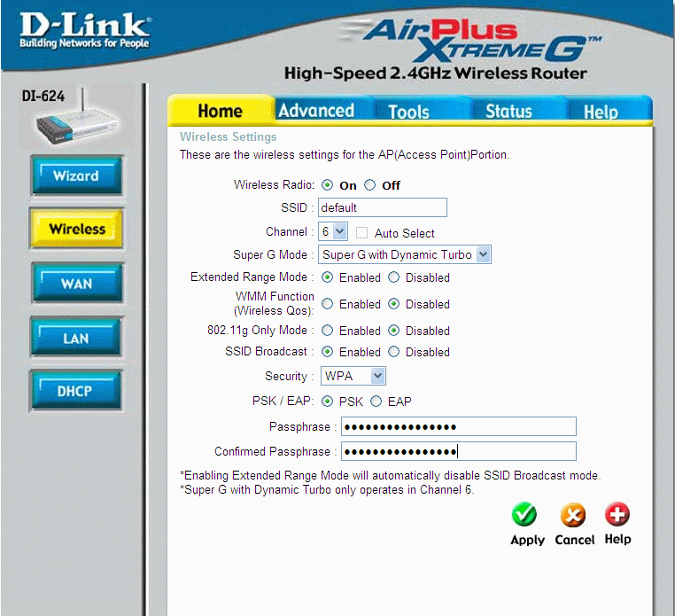Check the Auto Select channel checkbox
The image size is (675, 616).
point(362,233)
